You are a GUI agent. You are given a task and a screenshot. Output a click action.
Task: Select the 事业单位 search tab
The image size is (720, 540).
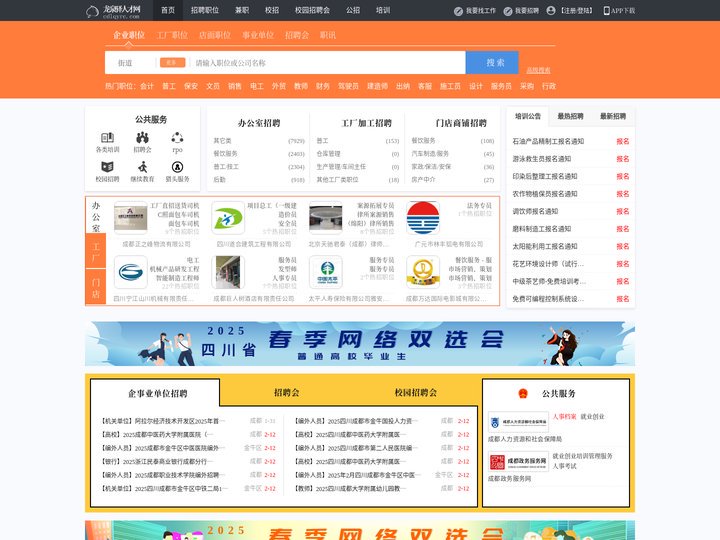(x=258, y=35)
